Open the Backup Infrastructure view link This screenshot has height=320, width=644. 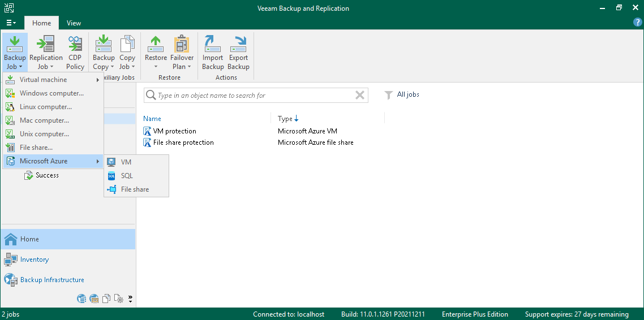pos(52,280)
